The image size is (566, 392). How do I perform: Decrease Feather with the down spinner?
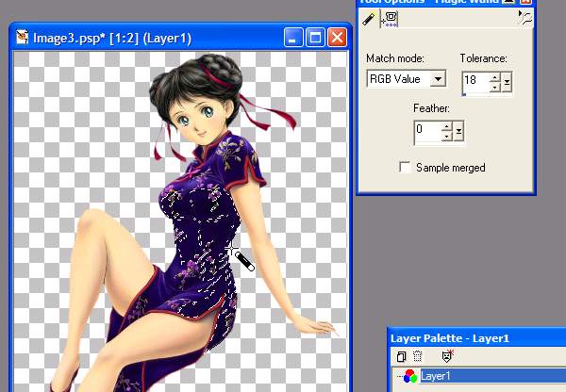(447, 137)
